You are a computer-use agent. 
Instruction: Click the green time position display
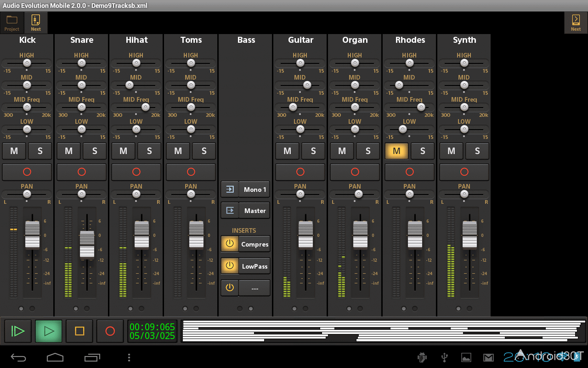pyautogui.click(x=153, y=331)
